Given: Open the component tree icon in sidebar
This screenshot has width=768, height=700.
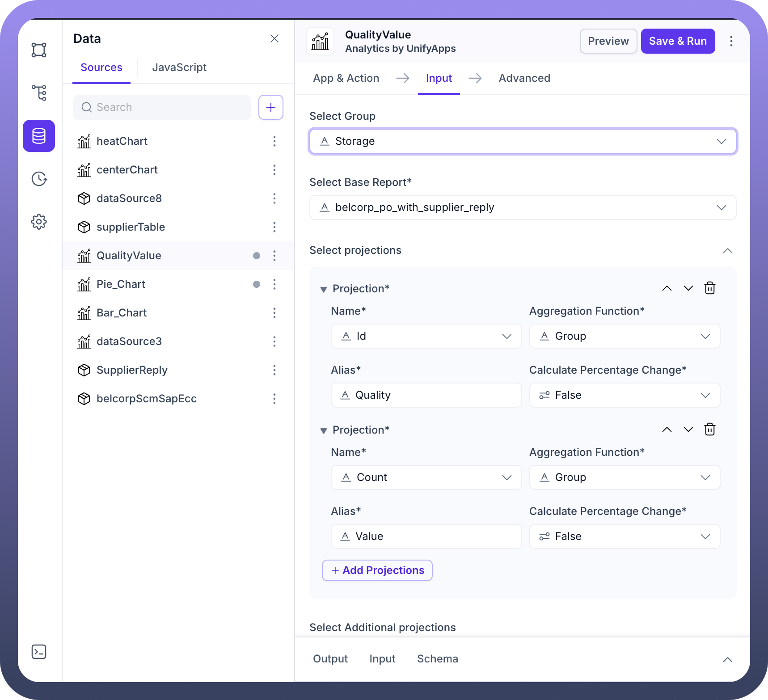Looking at the screenshot, I should [x=39, y=93].
